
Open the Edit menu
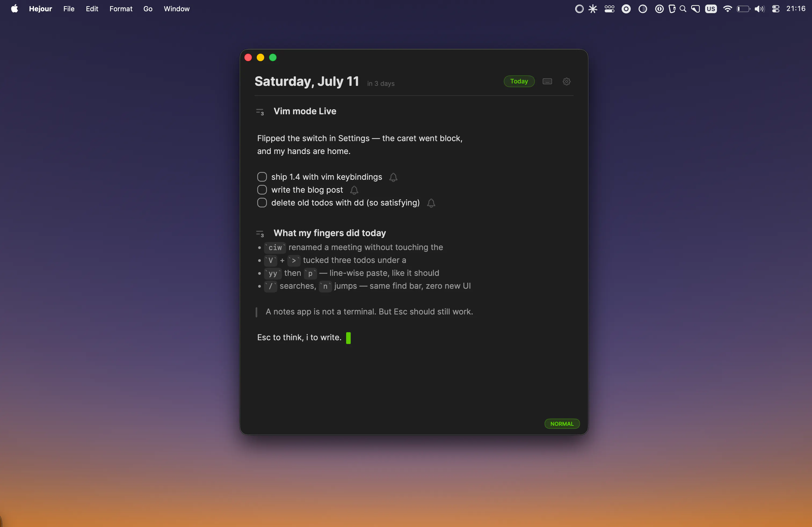tap(92, 9)
